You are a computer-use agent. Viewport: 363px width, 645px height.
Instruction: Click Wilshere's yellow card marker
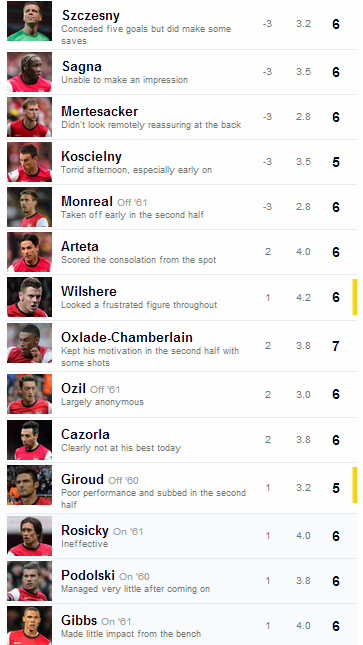point(354,297)
